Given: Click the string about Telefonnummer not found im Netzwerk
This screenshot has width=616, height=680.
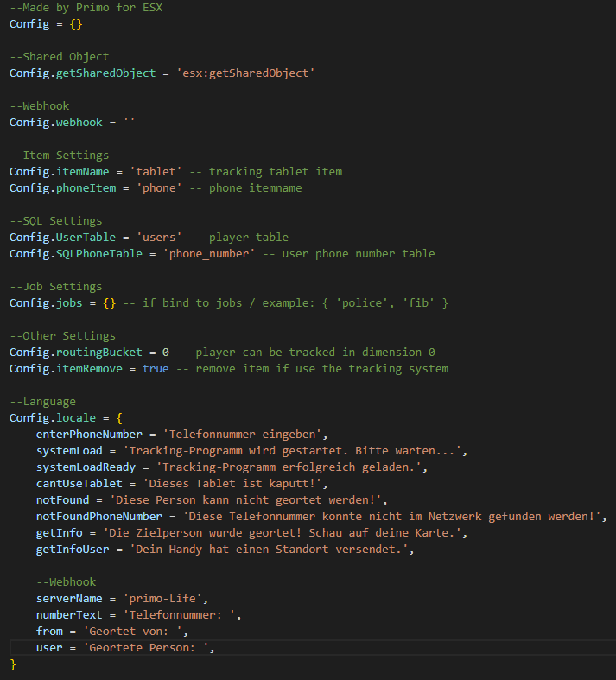Looking at the screenshot, I should 391,517.
